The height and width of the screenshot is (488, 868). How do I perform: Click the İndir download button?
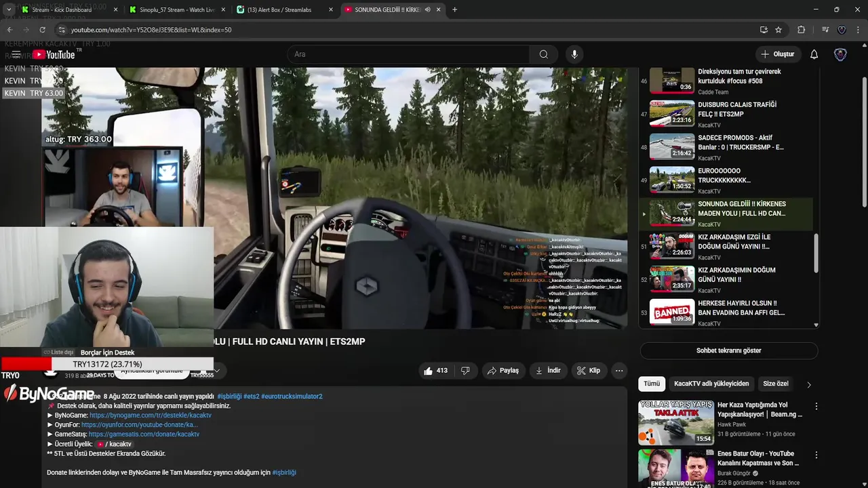point(548,371)
